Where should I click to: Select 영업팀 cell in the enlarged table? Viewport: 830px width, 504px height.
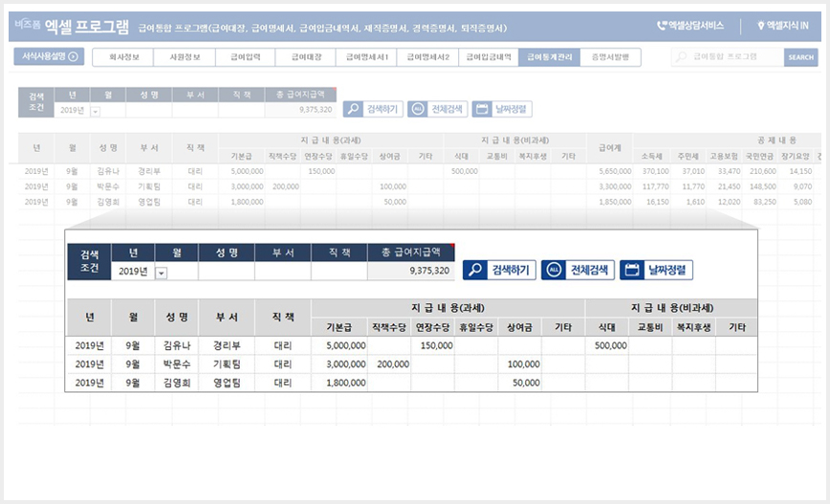pyautogui.click(x=227, y=383)
